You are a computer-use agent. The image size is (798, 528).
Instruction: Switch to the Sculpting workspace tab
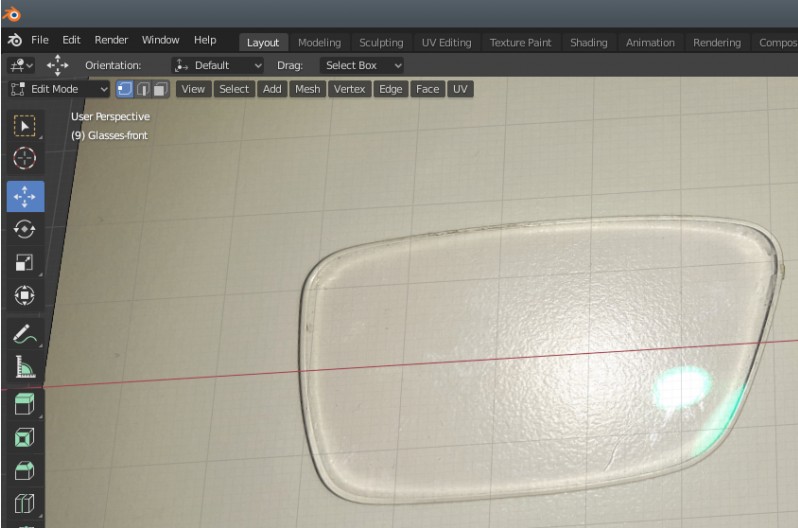(381, 42)
